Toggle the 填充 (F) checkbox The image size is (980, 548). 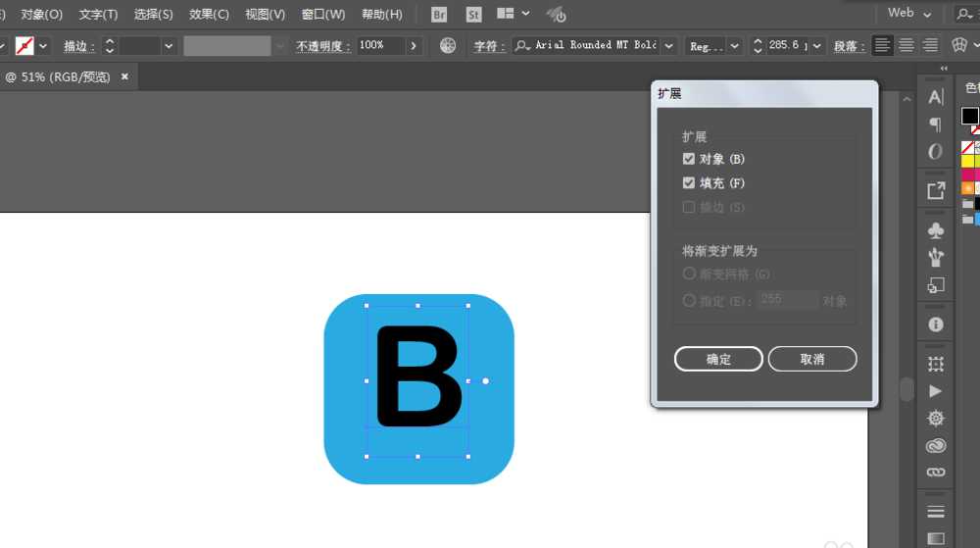tap(689, 182)
